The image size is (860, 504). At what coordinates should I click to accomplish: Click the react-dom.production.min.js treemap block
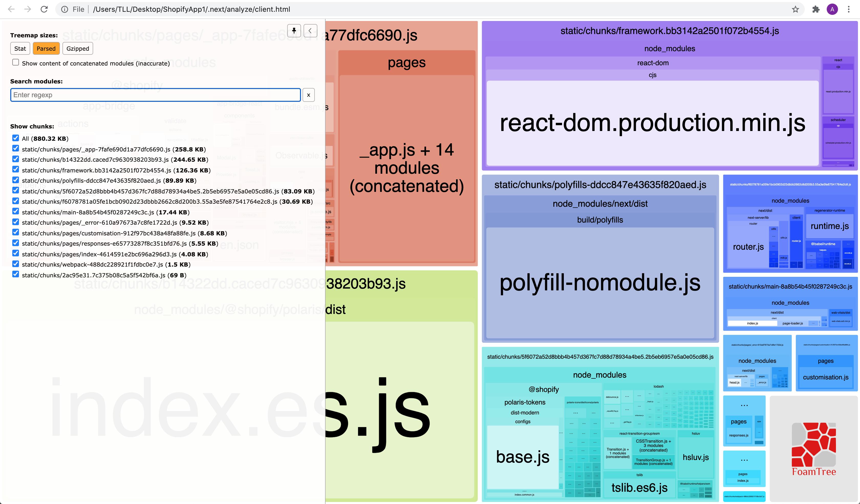(x=652, y=123)
